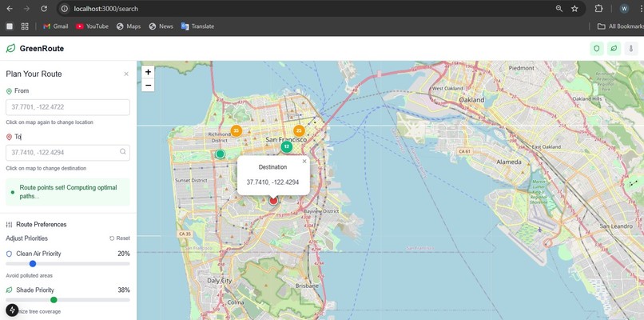Go back in the browser
The width and height of the screenshot is (644, 320).
pos(10,9)
